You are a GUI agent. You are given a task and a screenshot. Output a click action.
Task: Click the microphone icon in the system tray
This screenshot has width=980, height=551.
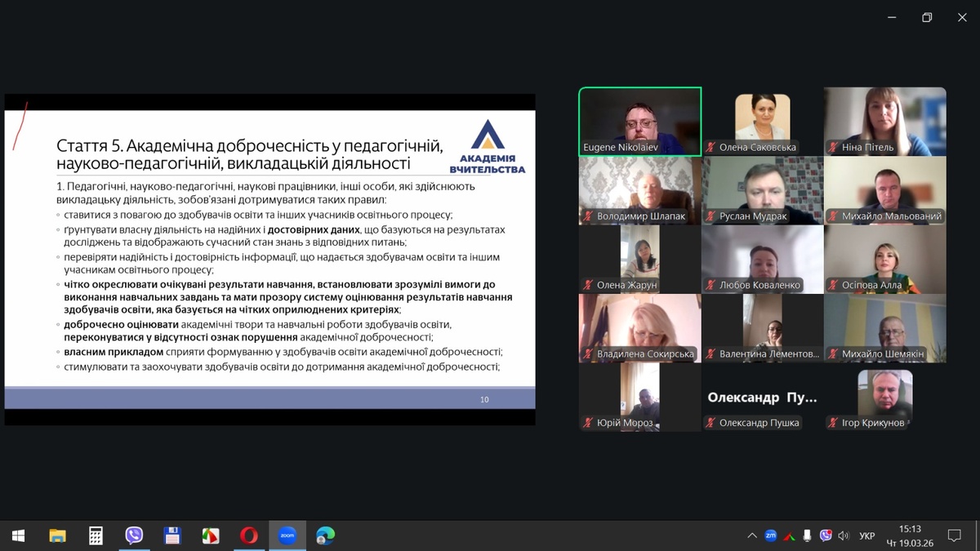pos(807,535)
